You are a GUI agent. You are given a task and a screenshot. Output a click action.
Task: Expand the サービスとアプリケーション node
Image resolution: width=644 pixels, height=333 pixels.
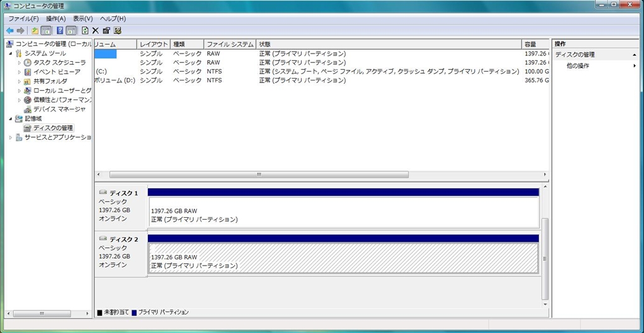[x=11, y=137]
